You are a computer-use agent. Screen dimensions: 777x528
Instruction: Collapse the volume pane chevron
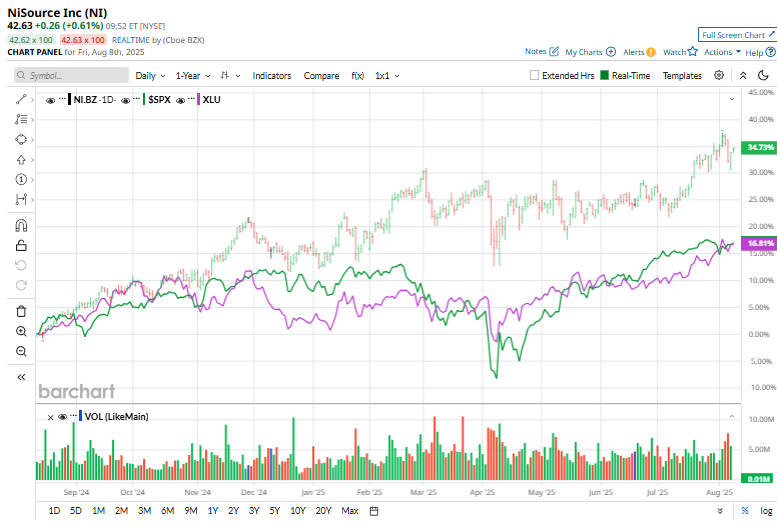[732, 417]
